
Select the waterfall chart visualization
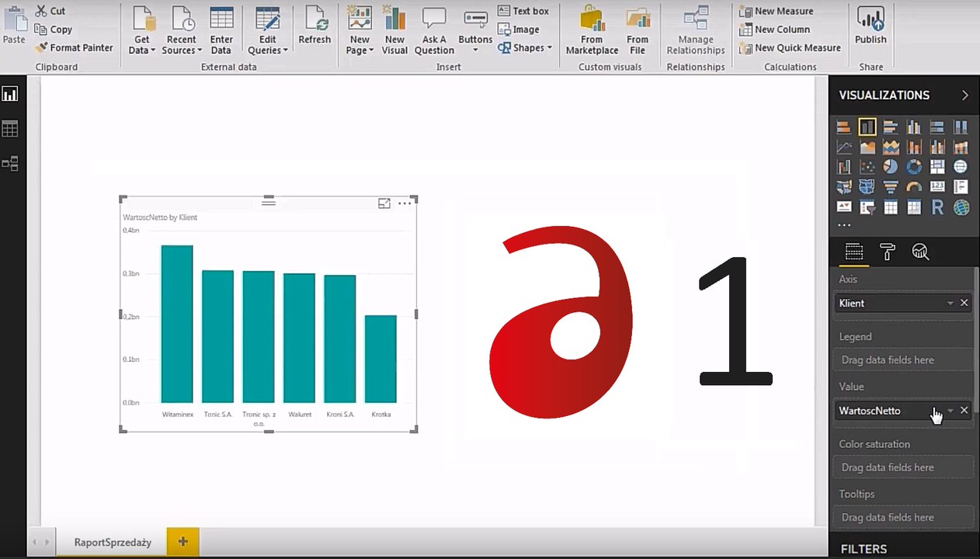tap(844, 167)
